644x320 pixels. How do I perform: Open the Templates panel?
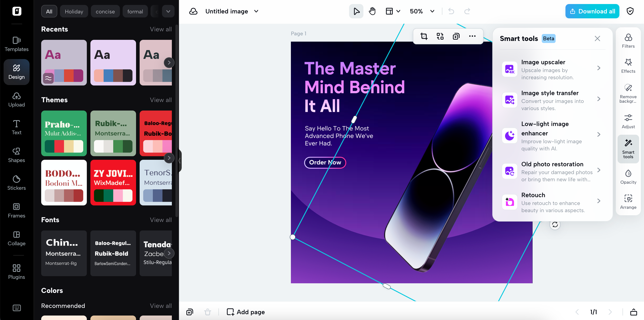pyautogui.click(x=16, y=44)
